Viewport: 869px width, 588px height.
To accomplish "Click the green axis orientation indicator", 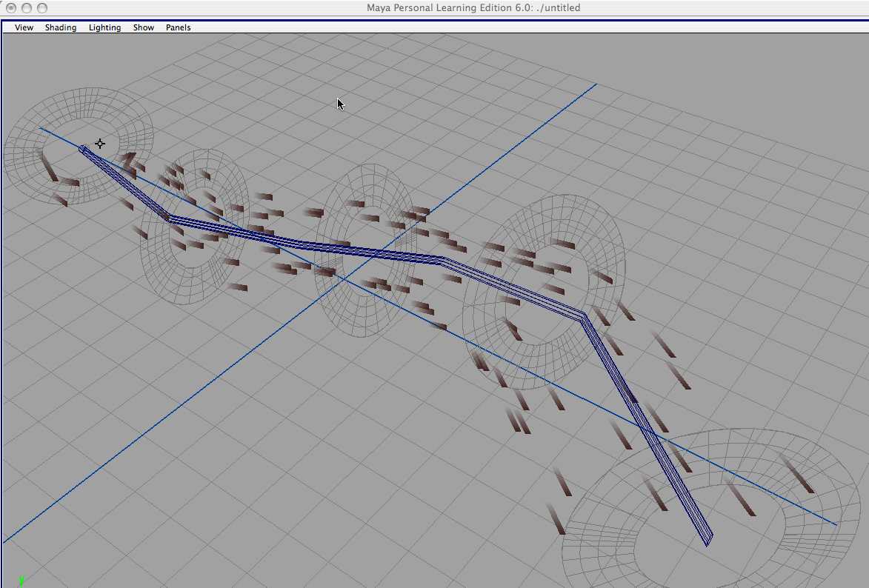I will pos(21,581).
